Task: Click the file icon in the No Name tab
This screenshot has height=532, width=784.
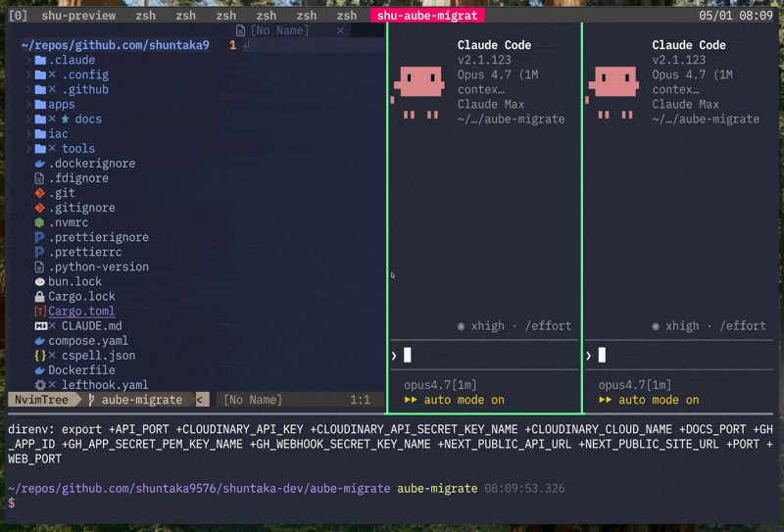Action: pyautogui.click(x=240, y=30)
